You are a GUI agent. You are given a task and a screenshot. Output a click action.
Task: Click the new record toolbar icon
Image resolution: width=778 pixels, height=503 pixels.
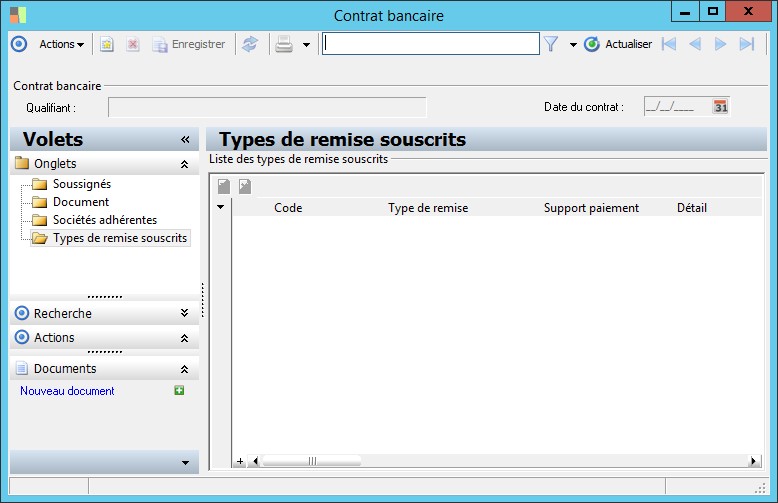106,44
